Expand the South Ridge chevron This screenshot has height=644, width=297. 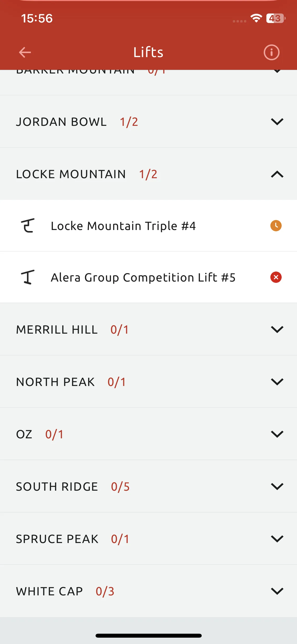277,486
